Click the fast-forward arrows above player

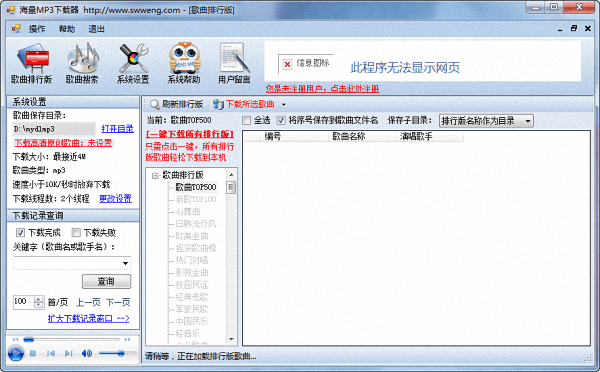(127, 339)
